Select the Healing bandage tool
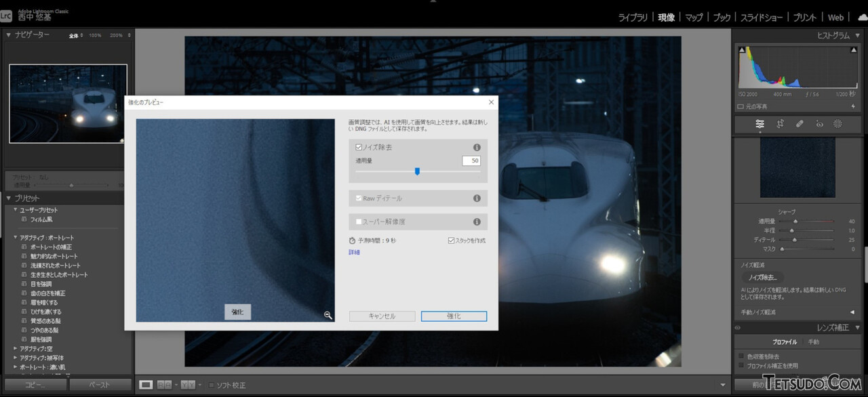The height and width of the screenshot is (397, 868). click(800, 124)
